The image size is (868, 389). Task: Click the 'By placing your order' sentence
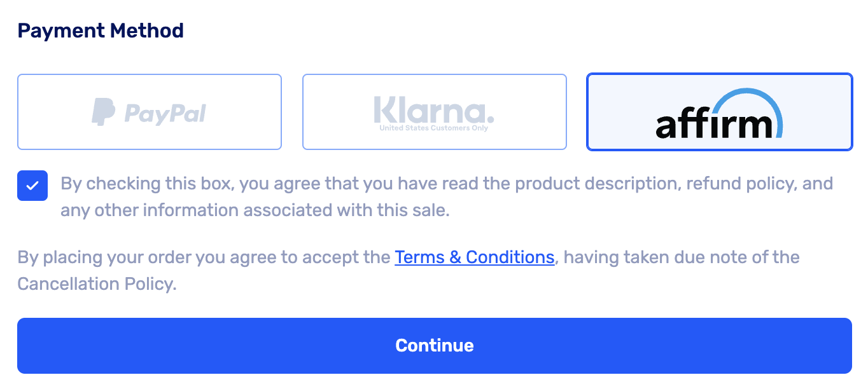[x=204, y=257]
